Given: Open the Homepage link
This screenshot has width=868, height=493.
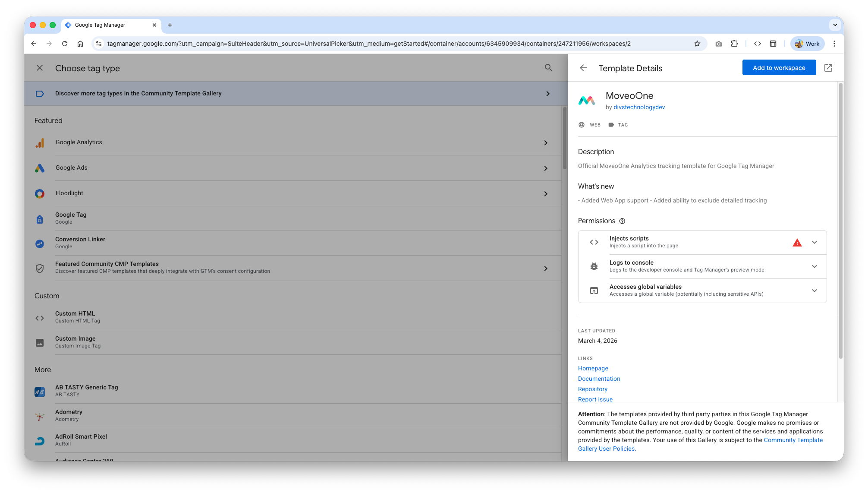Looking at the screenshot, I should tap(593, 368).
